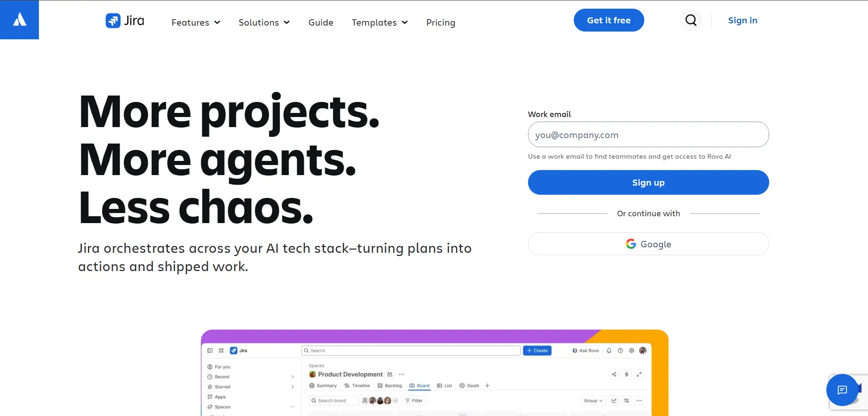
Task: Click the notifications bell in the Jira preview
Action: (609, 351)
